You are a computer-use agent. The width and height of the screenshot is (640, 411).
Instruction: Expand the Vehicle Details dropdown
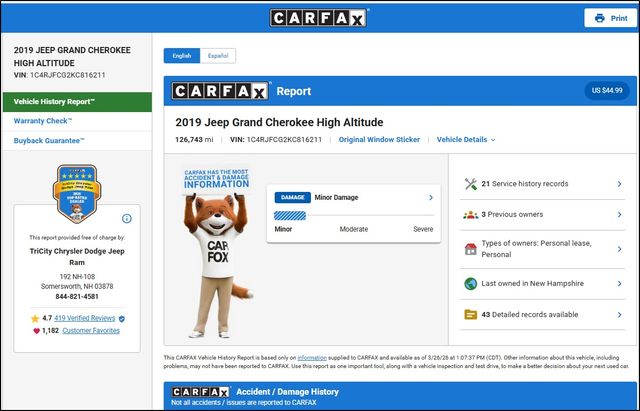[x=465, y=140]
